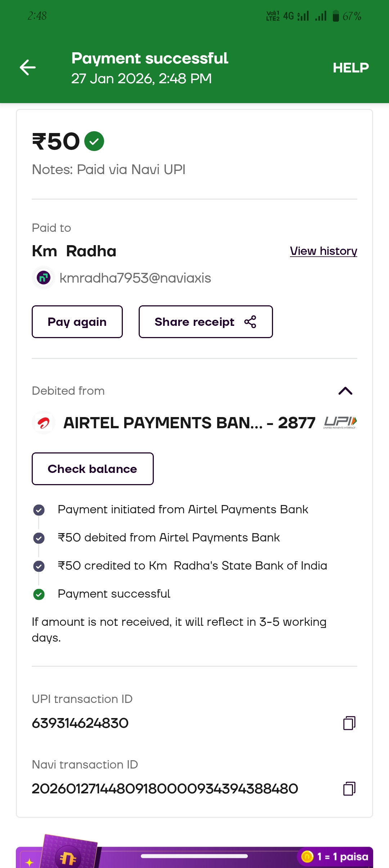Viewport: 389px width, 868px height.
Task: Open HELP from the header
Action: point(350,68)
